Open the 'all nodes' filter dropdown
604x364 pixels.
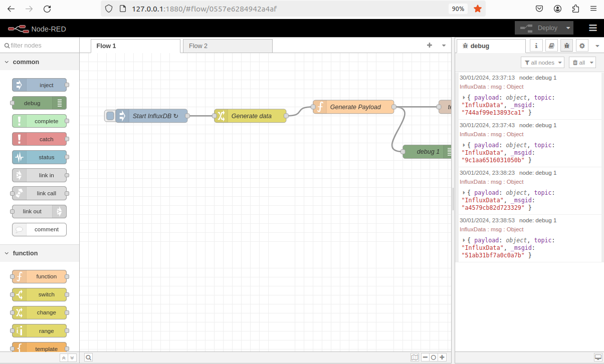(x=542, y=62)
